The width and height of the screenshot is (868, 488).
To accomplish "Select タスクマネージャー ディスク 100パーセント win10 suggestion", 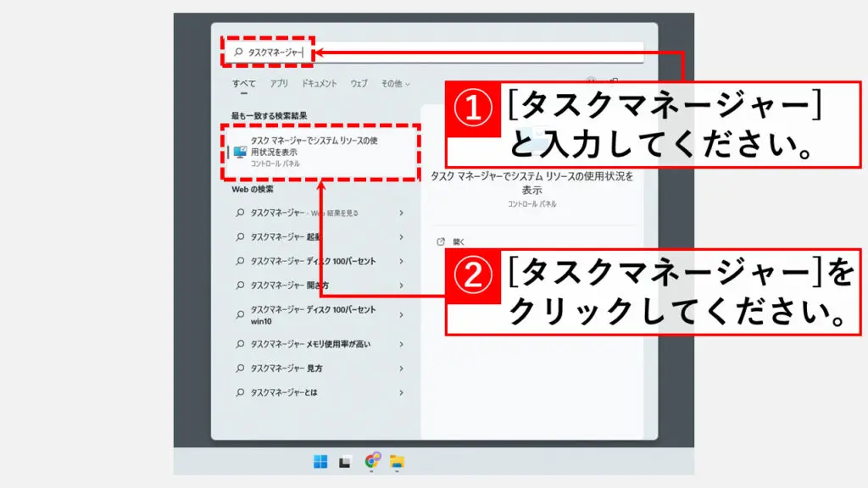I will 314,315.
